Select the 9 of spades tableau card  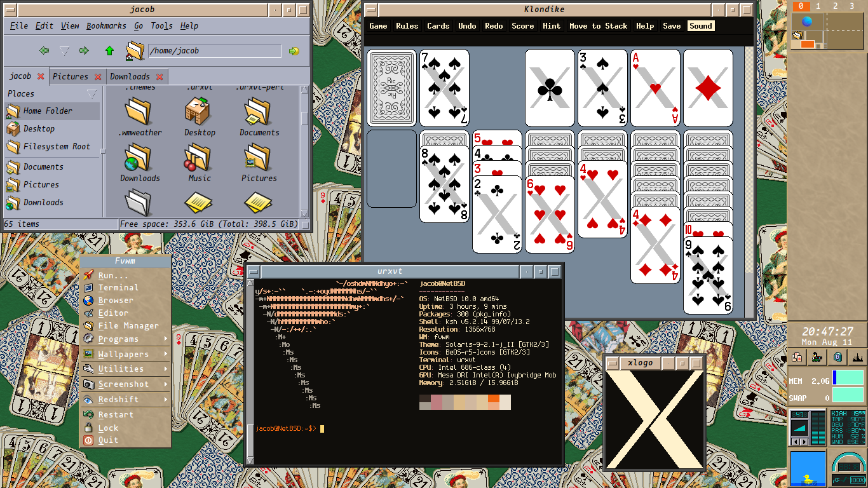[708, 276]
